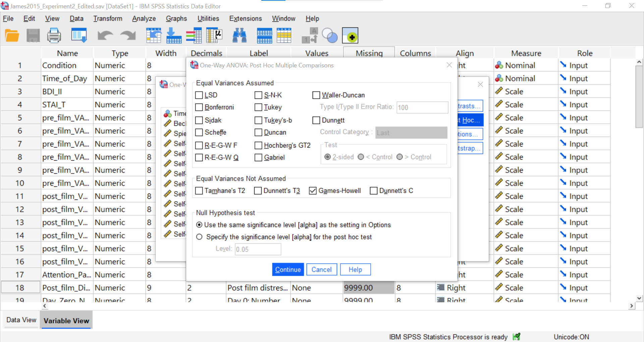Screen dimensions: 644x342
Task: Click the Bootstrap button in One-Way ANOVA window
Action: point(470,148)
